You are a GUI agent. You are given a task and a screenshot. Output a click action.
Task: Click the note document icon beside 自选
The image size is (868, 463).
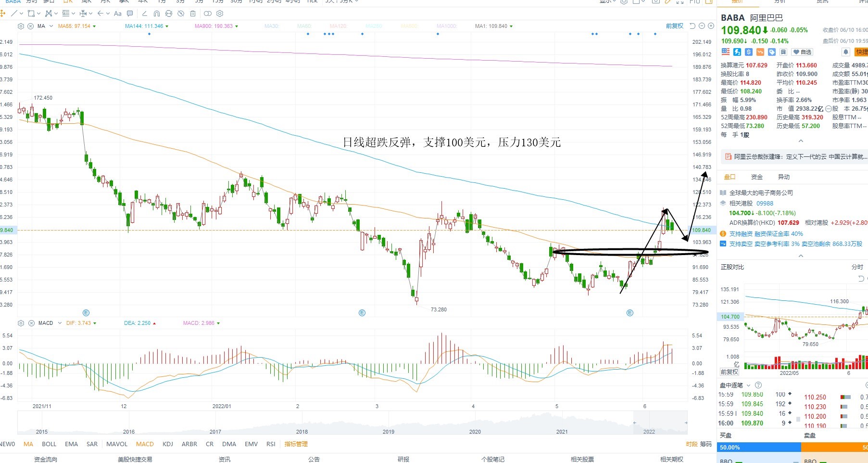click(x=783, y=52)
